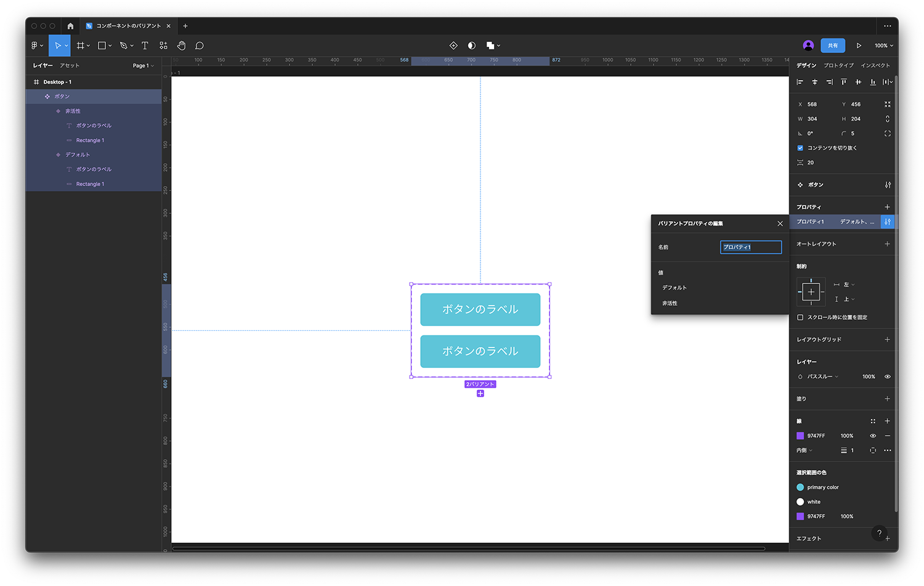The width and height of the screenshot is (924, 586).
Task: Switch to the レイヤー panel tab
Action: click(43, 65)
